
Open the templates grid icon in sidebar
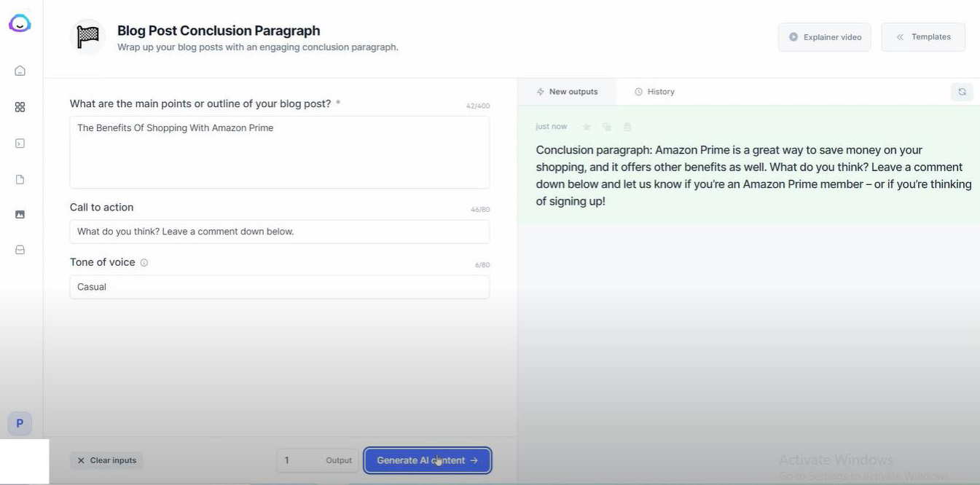click(x=20, y=107)
